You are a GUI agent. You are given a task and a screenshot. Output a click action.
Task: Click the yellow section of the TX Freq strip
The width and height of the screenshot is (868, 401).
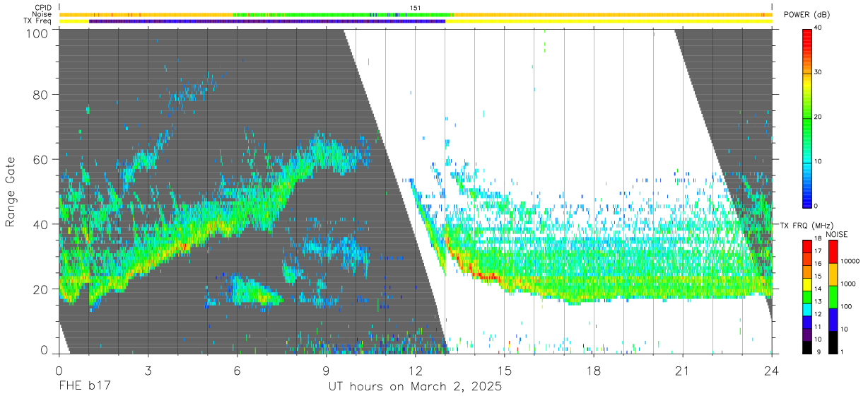[x=609, y=21]
